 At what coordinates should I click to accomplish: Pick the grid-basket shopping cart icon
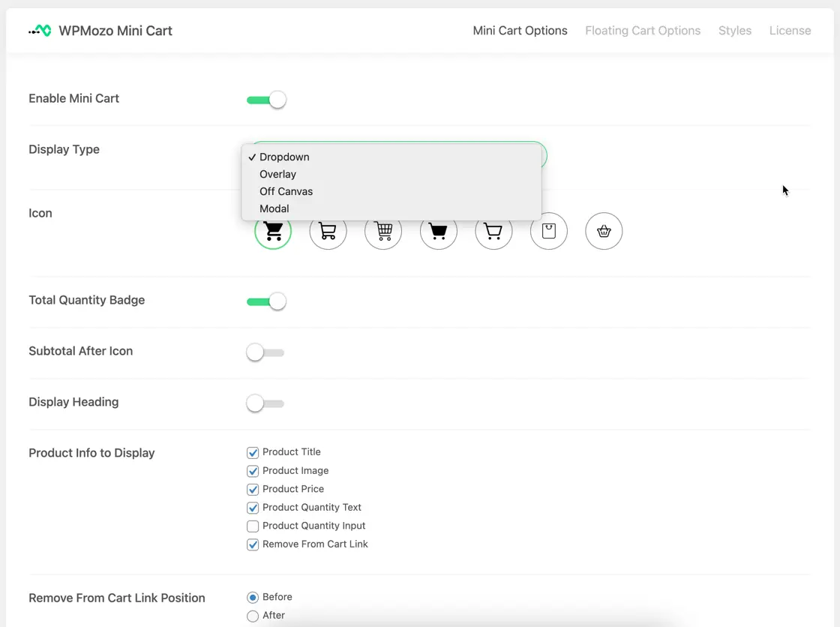pos(383,232)
